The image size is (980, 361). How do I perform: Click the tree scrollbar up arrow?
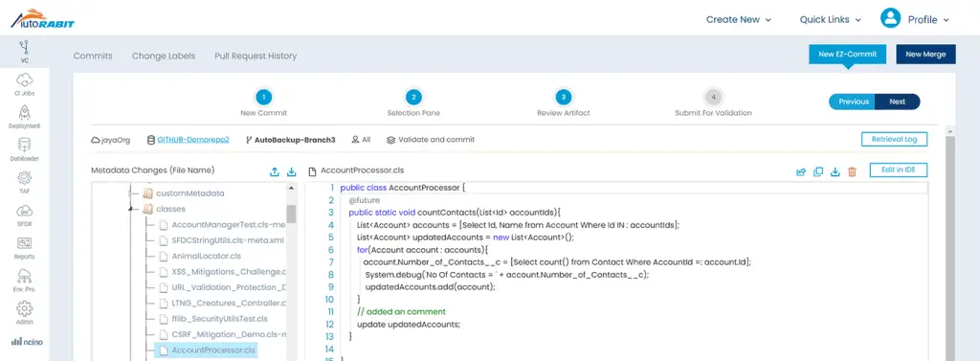click(x=291, y=188)
